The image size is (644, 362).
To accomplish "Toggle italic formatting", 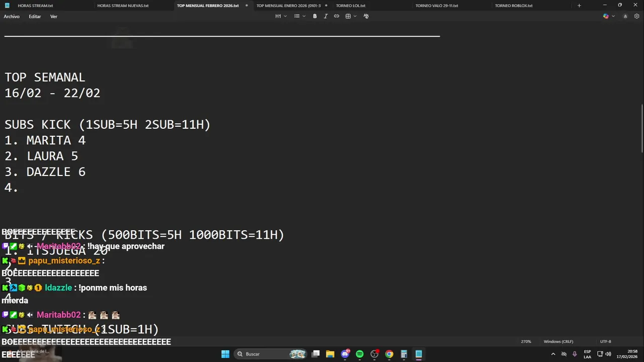I will click(x=326, y=16).
